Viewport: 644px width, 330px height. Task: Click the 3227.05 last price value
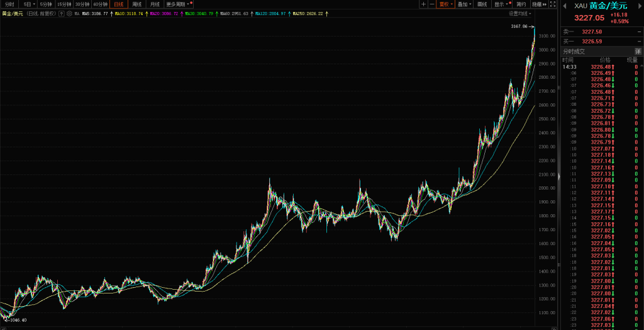point(589,18)
